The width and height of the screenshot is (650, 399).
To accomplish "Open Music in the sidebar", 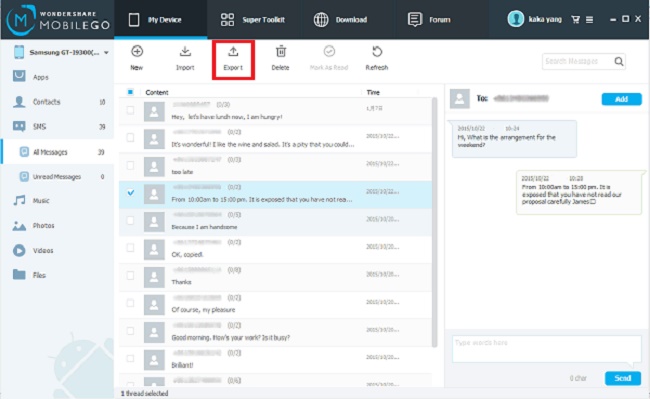I will coord(57,201).
